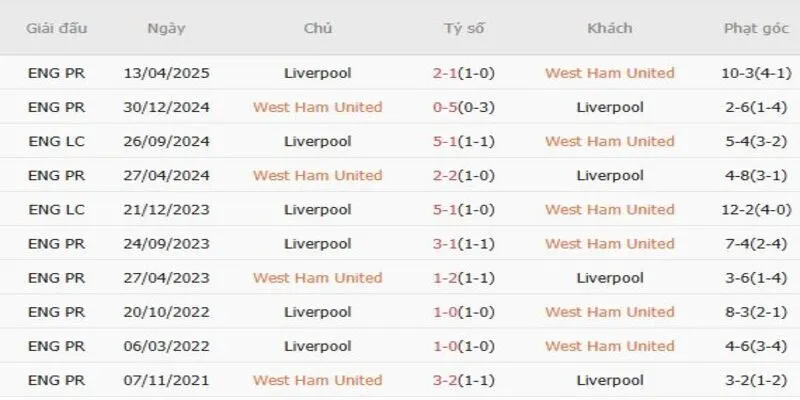Click the 2-1 score on 13/04/2025
Screen dimensions: 800x400
click(445, 73)
